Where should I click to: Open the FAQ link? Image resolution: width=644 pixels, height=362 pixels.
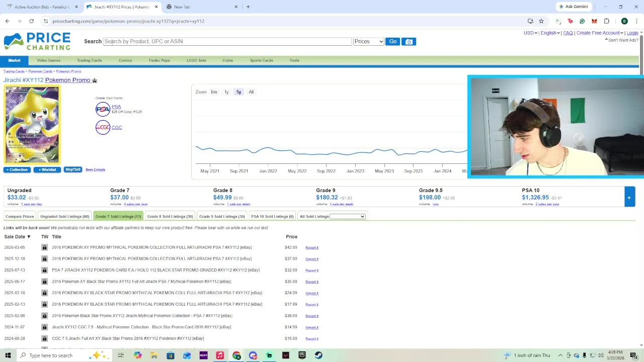click(568, 33)
